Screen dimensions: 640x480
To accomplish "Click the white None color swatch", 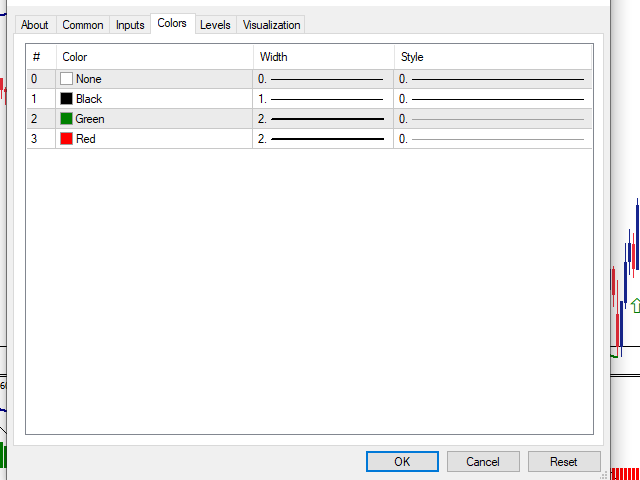I will 66,79.
